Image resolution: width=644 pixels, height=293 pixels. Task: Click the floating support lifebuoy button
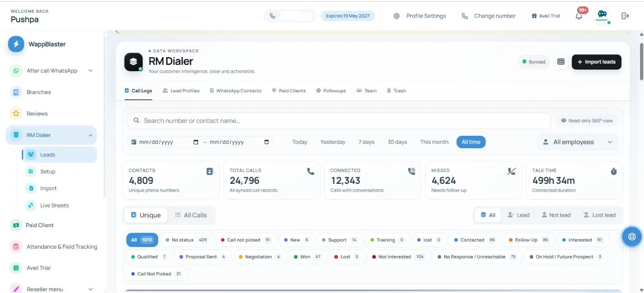click(x=632, y=236)
